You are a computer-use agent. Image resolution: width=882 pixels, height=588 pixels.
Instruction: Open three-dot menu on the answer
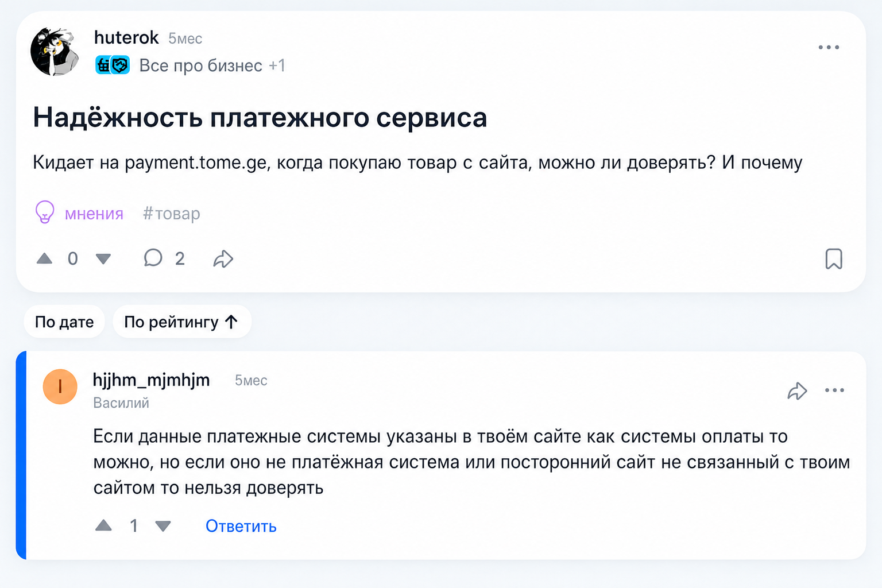point(834,390)
